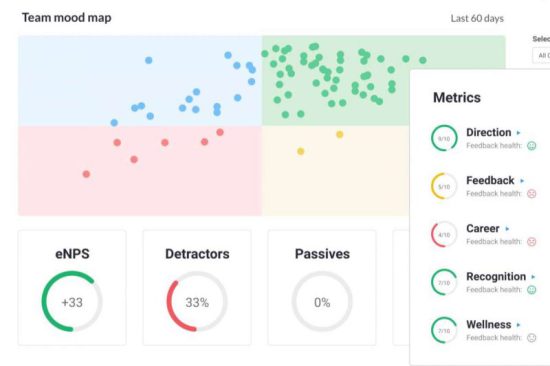This screenshot has width=550, height=366.
Task: Click the Last 60 days period link
Action: pos(477,18)
